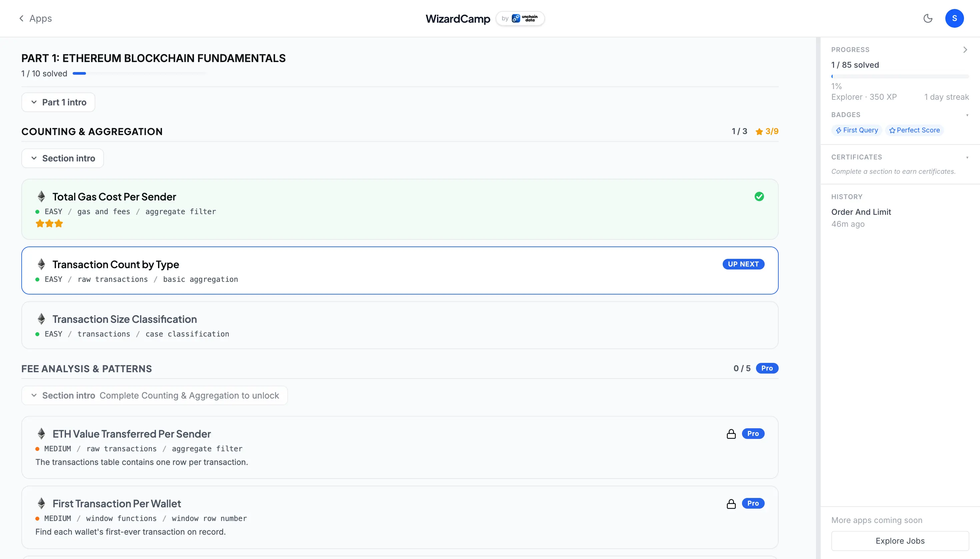Click Ethereum icon beside Total Gas Cost Per Sender
The width and height of the screenshot is (980, 559).
pos(41,196)
